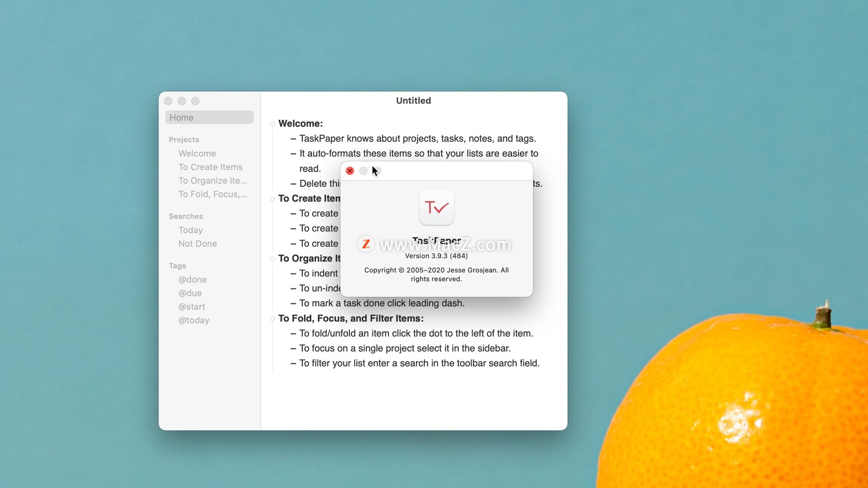Viewport: 868px width, 488px height.
Task: Click the Tags section header in sidebar
Action: tap(177, 266)
